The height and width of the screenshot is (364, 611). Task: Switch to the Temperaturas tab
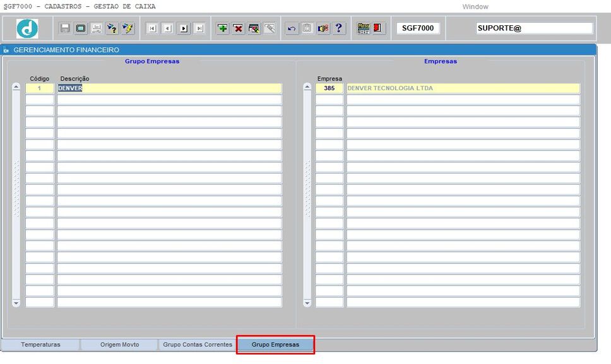[x=40, y=344]
